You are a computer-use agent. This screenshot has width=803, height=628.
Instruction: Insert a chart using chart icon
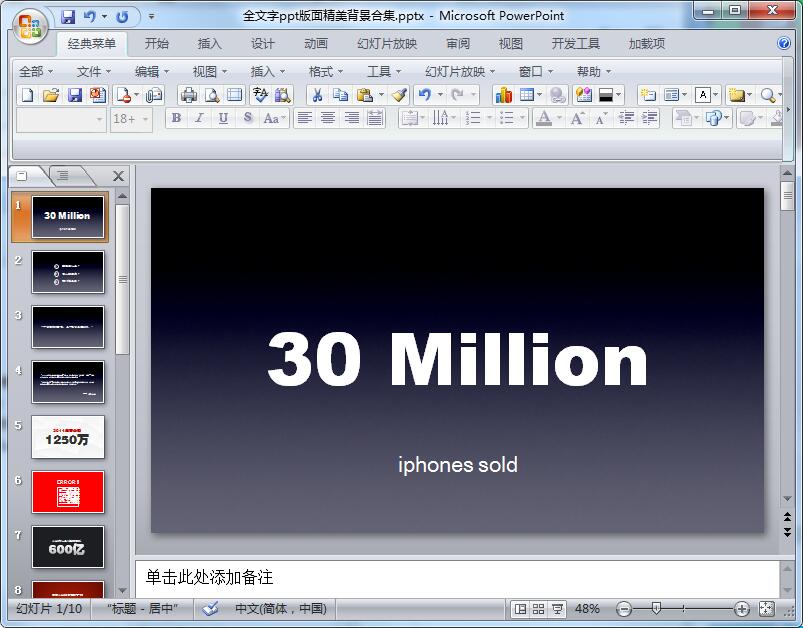pos(504,95)
